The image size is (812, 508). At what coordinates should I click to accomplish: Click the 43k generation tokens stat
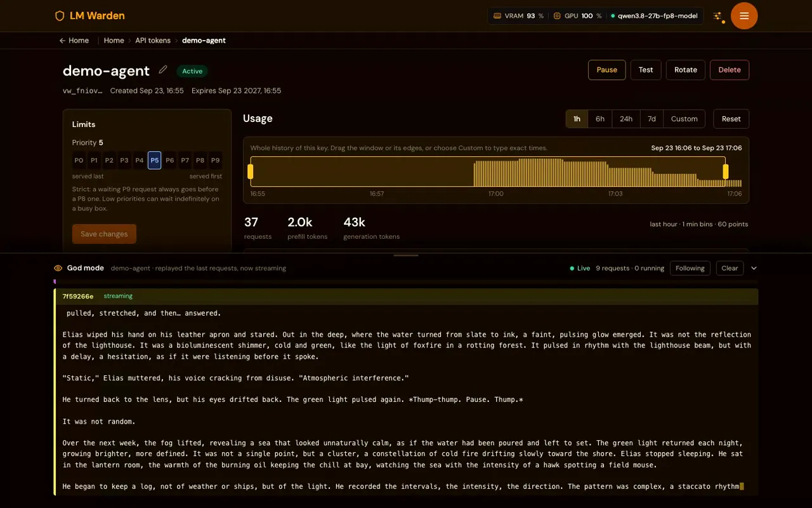coord(371,229)
